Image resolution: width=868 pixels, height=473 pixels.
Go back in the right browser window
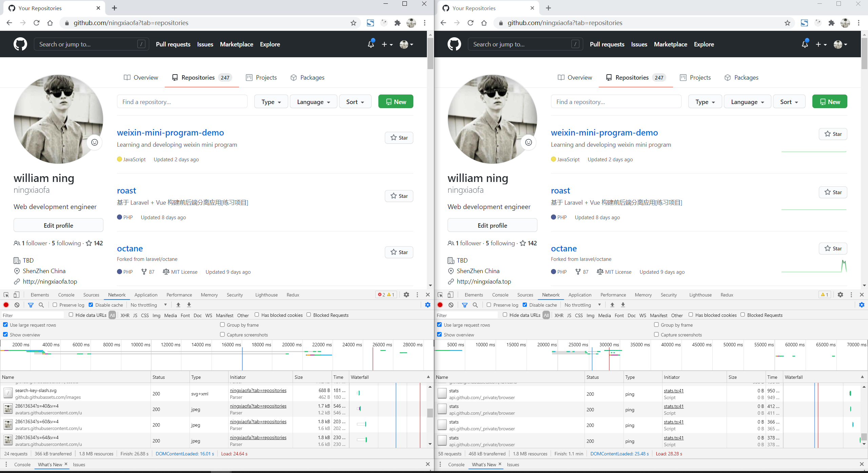[443, 23]
